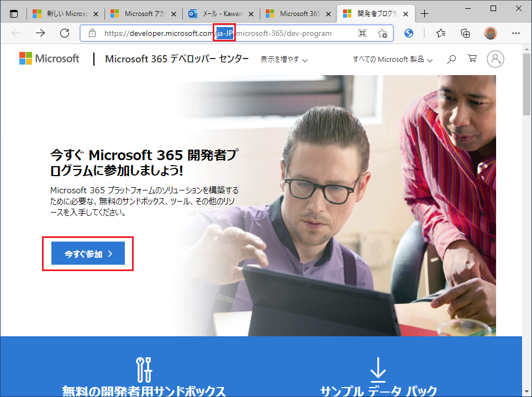Open the Favorites list
Image resolution: width=532 pixels, height=397 pixels.
(x=441, y=33)
